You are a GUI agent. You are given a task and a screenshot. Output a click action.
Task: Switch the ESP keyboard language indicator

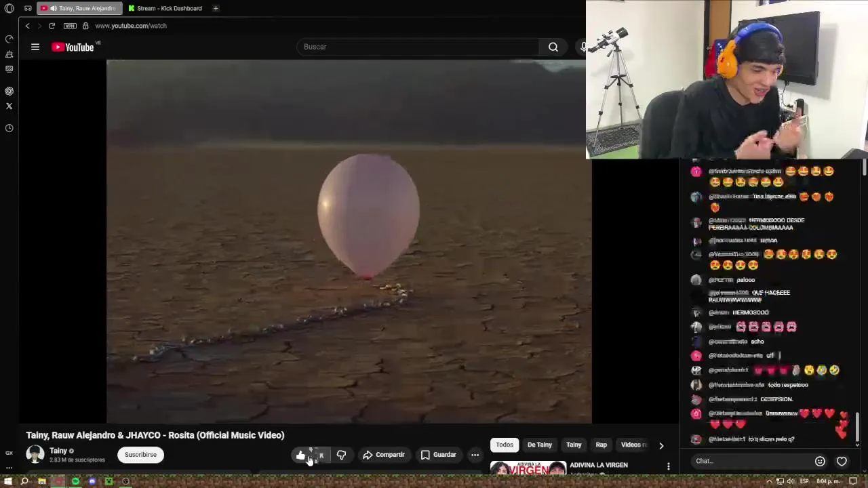click(804, 481)
